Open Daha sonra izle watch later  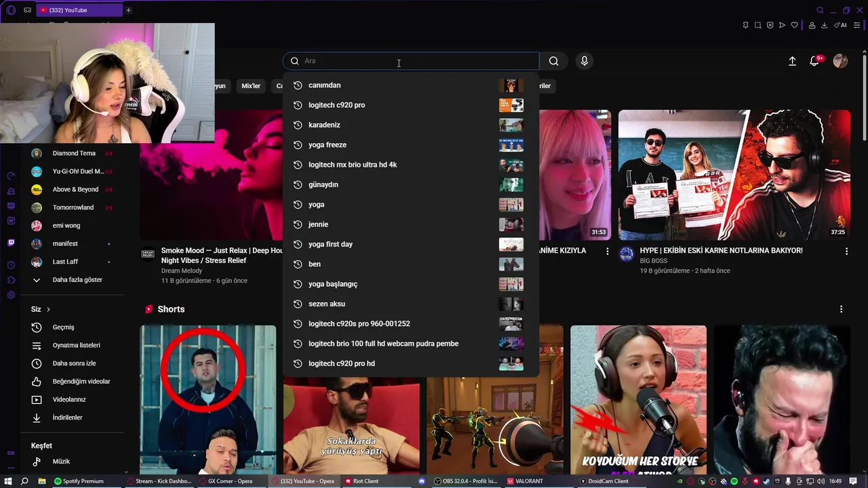coord(73,363)
